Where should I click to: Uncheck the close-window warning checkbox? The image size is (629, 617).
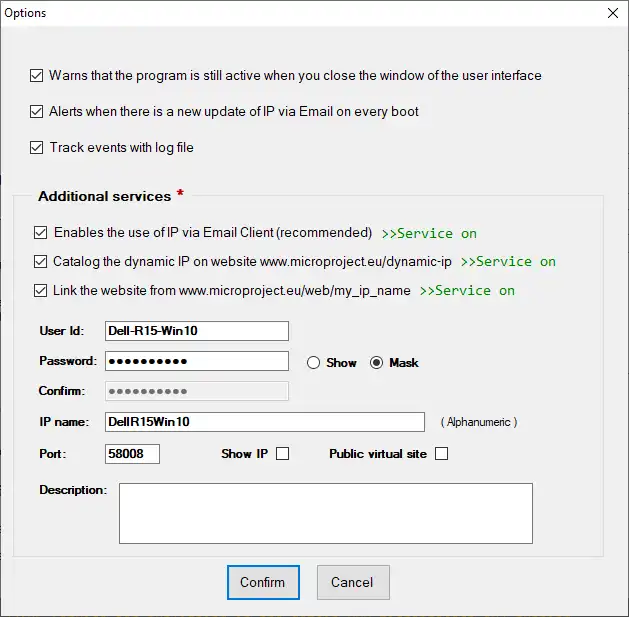click(x=38, y=76)
